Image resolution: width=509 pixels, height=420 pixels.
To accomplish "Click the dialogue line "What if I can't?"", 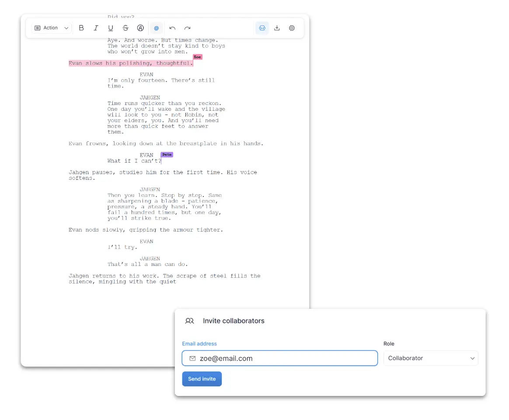I will (134, 161).
